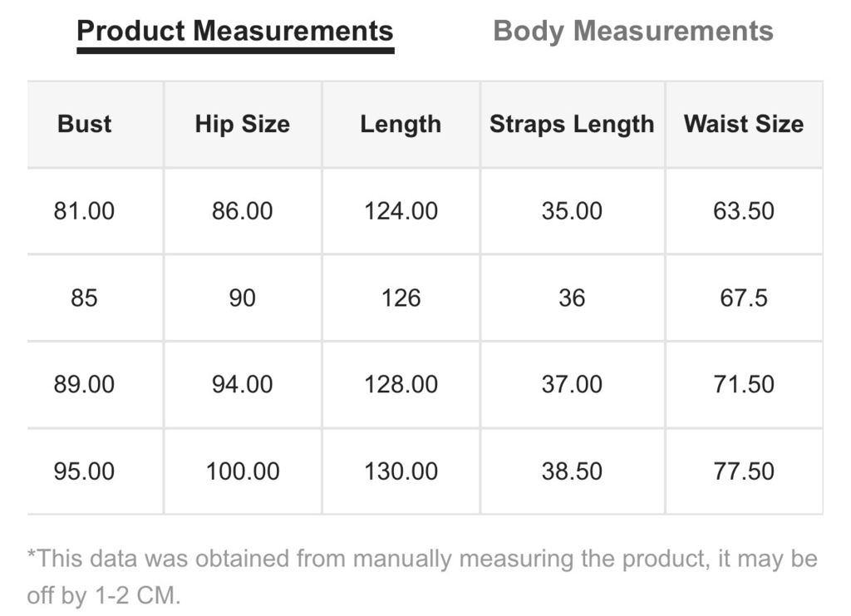This screenshot has width=851, height=616.
Task: Click the 126 length value
Action: click(x=401, y=298)
